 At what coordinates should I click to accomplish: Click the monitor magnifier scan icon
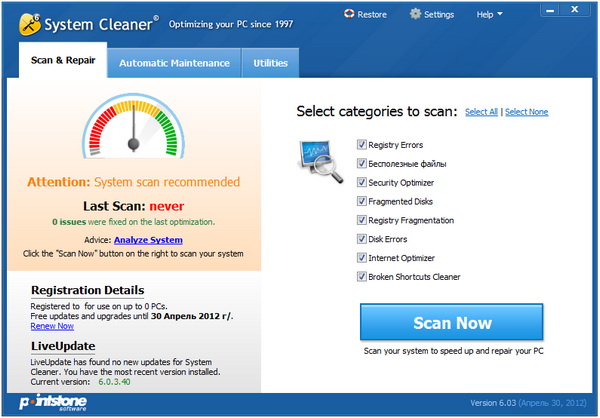pyautogui.click(x=319, y=156)
